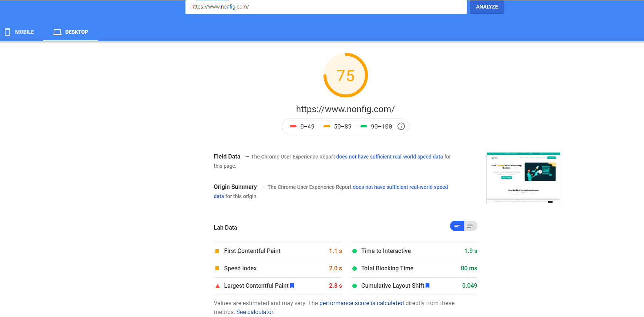Screen dimensions: 644x317
Task: Click the Field Data heading
Action: (227, 156)
